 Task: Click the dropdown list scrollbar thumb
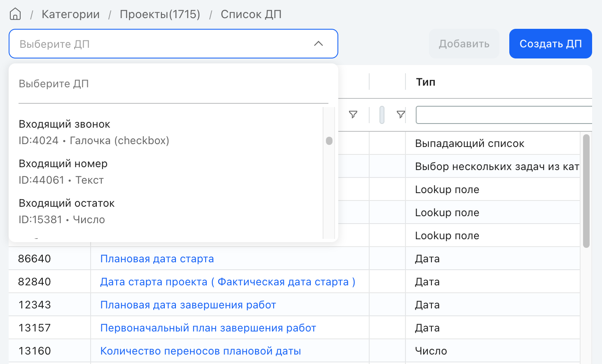[x=329, y=141]
